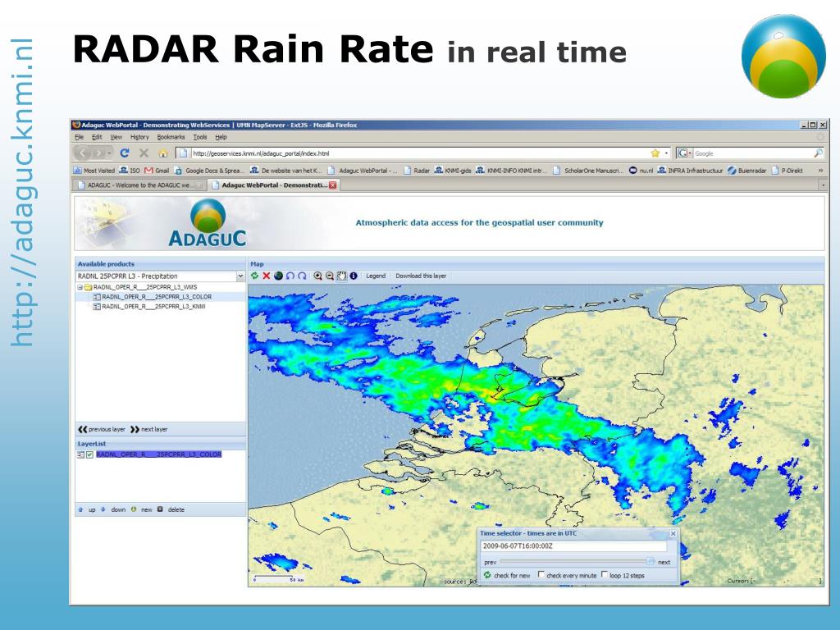
Task: Open the nu.nl bookmark
Action: pyautogui.click(x=641, y=171)
